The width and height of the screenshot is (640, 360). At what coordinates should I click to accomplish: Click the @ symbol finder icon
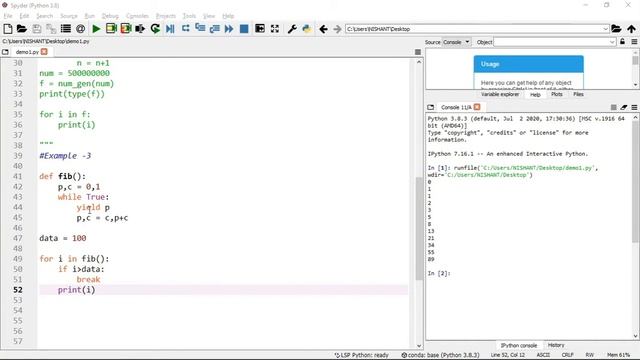[x=80, y=29]
